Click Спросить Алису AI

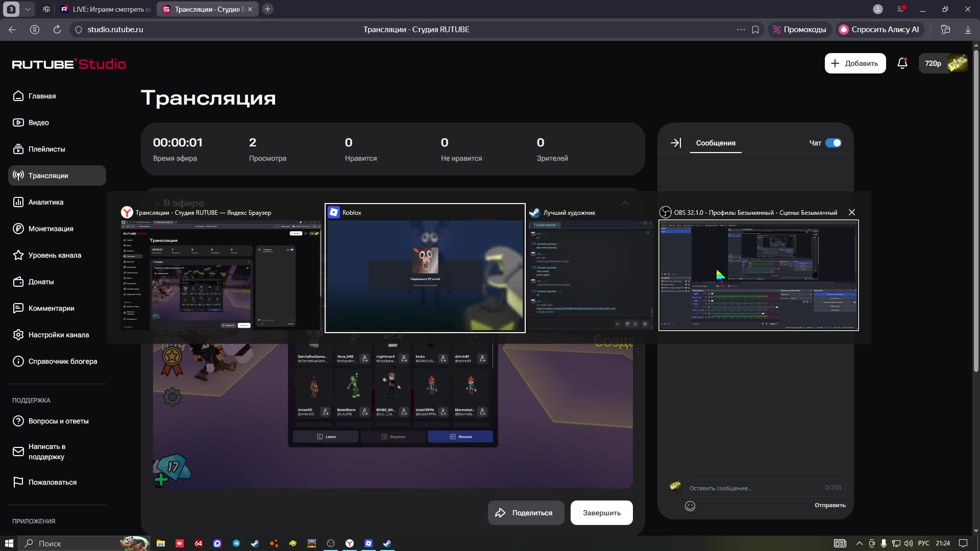[879, 30]
